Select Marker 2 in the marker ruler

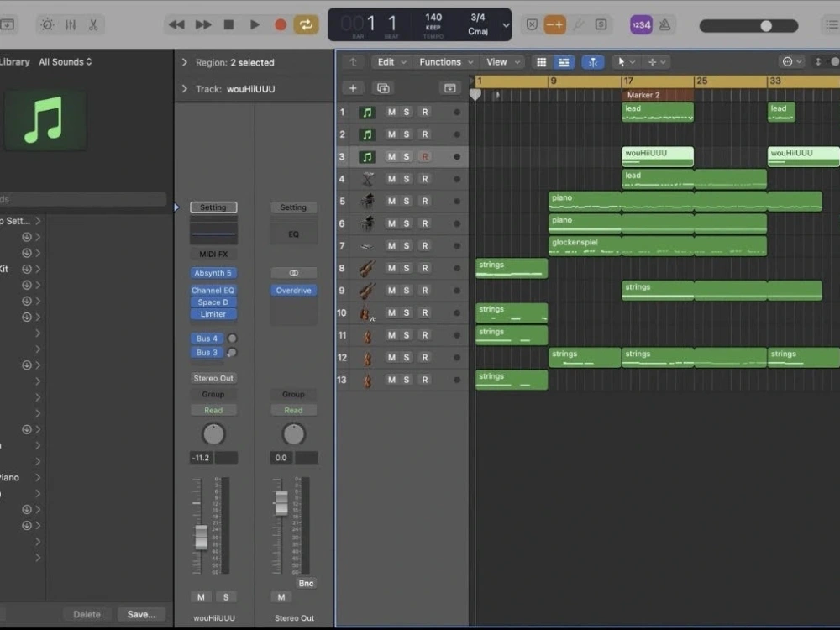coord(658,95)
